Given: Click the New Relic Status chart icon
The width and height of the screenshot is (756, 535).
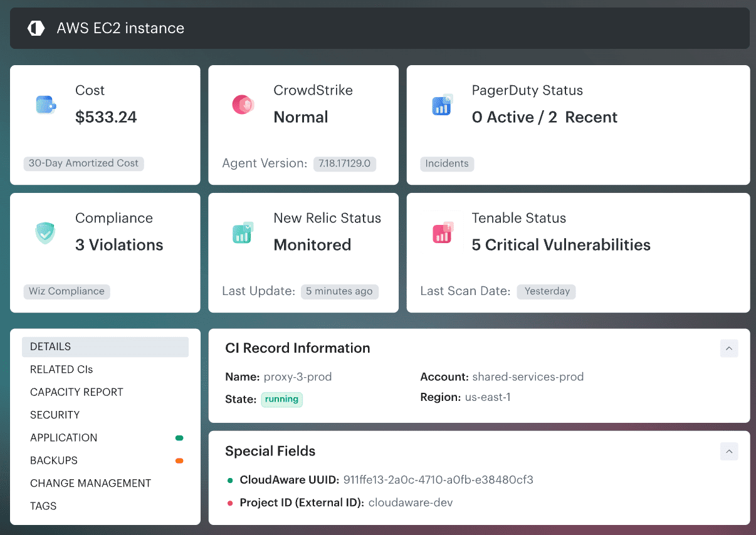Looking at the screenshot, I should pyautogui.click(x=243, y=232).
